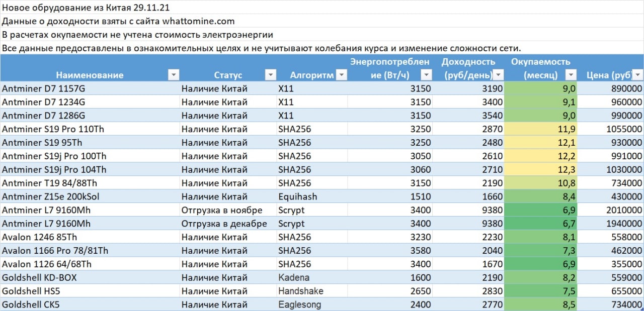This screenshot has height=311, width=644.
Task: Select cell 'Antminer D7 1157G'
Action: click(x=90, y=88)
